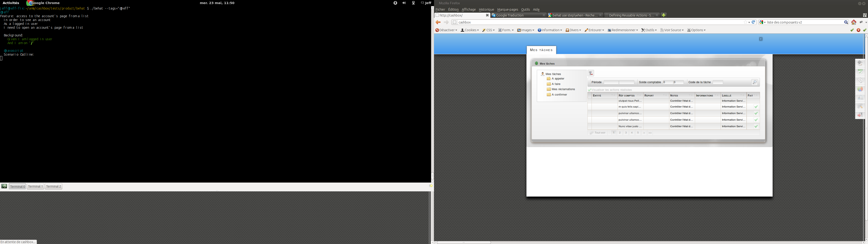Open Information dropdown menu
868x244 pixels.
[550, 30]
